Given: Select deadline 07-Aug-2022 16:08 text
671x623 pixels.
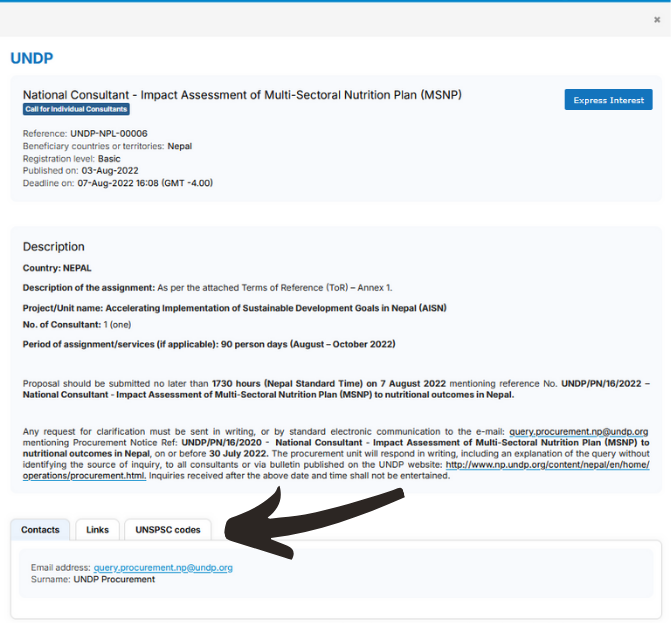Looking at the screenshot, I should pyautogui.click(x=145, y=183).
